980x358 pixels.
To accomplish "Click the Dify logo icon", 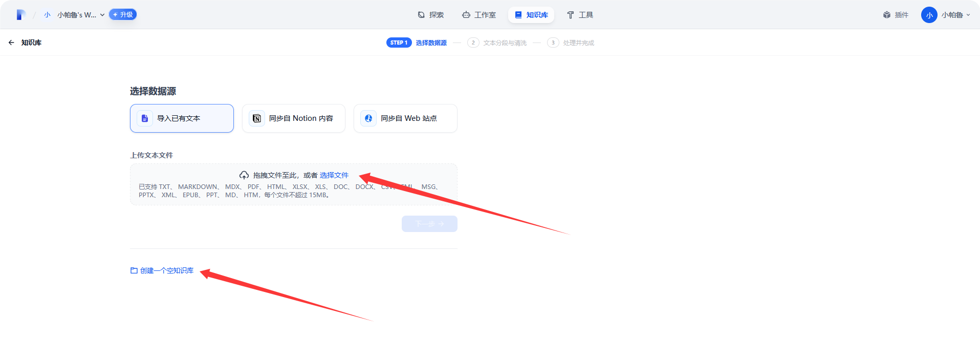I will point(20,15).
